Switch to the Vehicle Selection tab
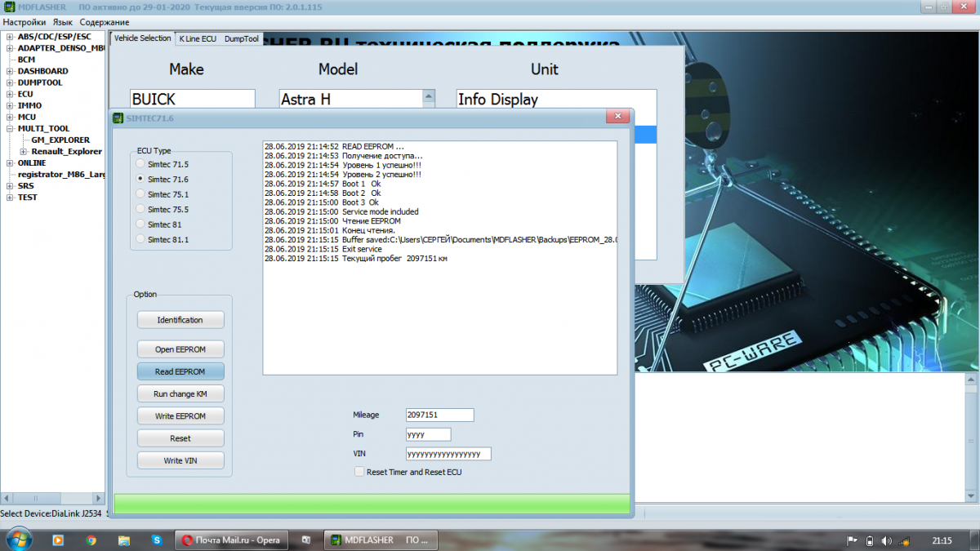 [x=142, y=38]
